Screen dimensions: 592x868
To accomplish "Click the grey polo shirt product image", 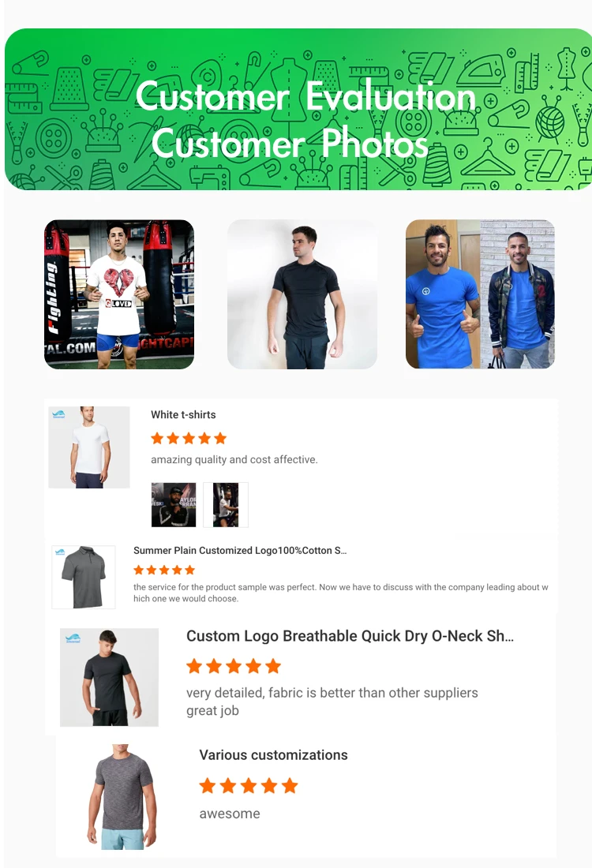I will (x=84, y=577).
